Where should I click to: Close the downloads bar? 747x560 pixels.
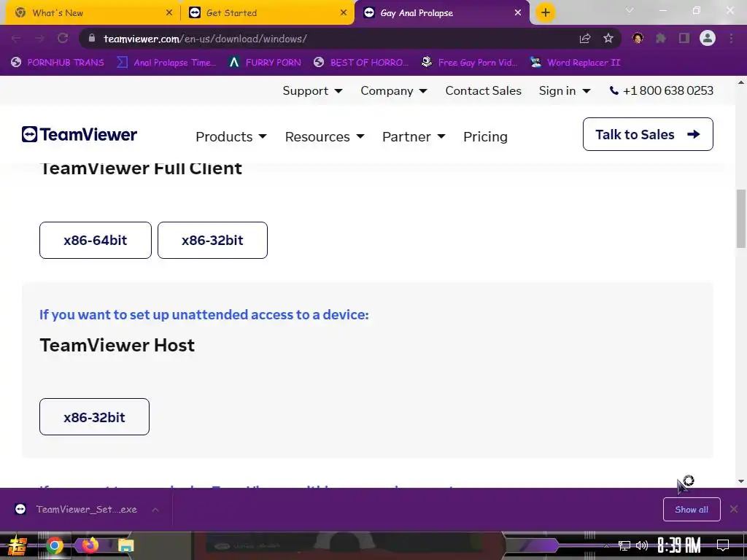tap(734, 510)
